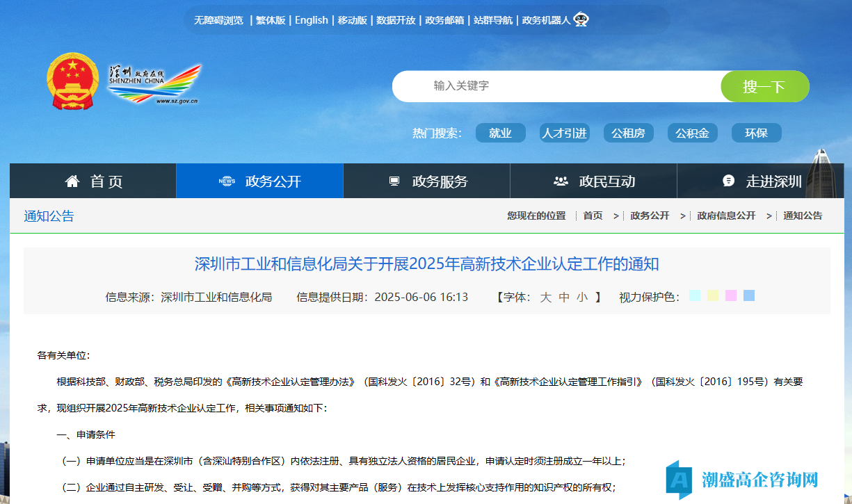Set font size to 大 (large)
Viewport: 852px width, 504px height.
click(546, 298)
